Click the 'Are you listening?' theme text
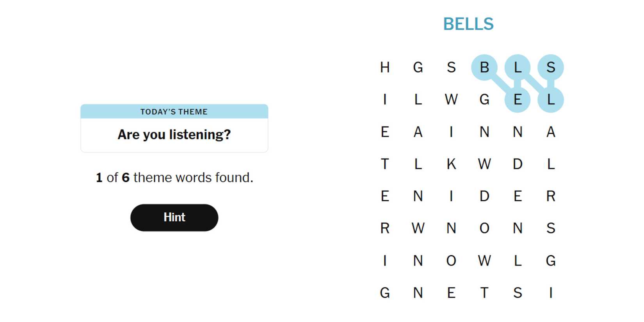Screen dimensions: 644x322 pyautogui.click(x=174, y=135)
